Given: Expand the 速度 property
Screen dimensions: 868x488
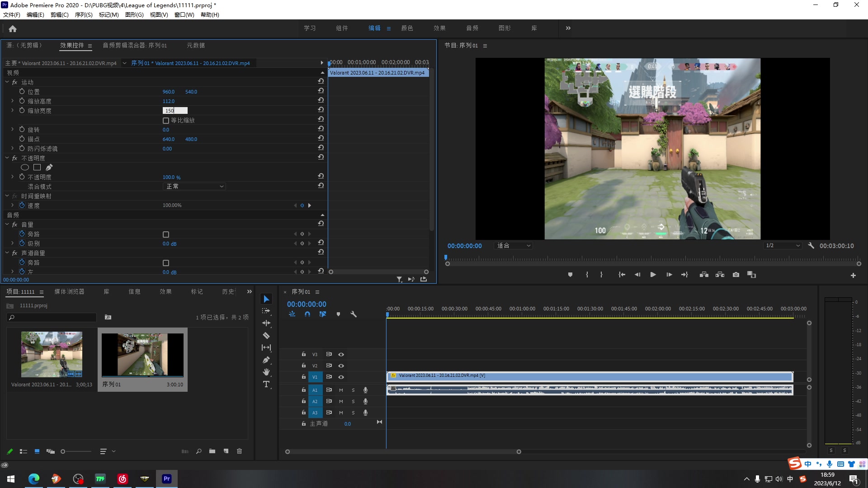Looking at the screenshot, I should [x=13, y=205].
